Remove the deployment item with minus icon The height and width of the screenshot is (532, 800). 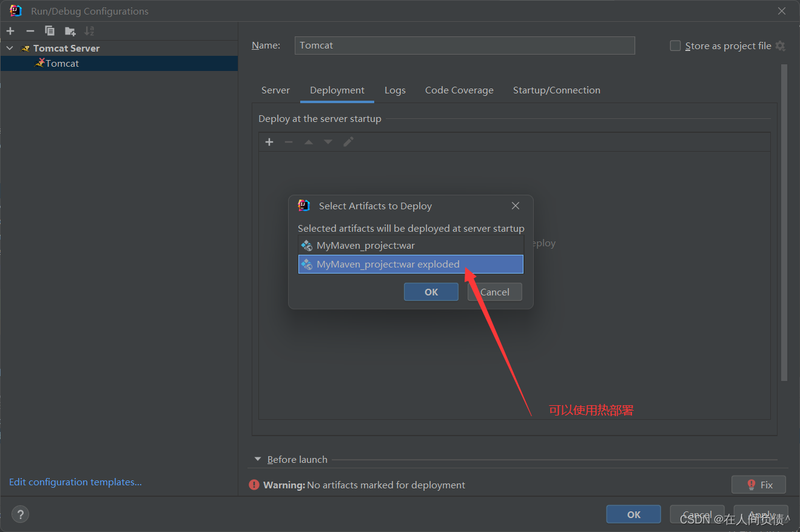click(289, 142)
